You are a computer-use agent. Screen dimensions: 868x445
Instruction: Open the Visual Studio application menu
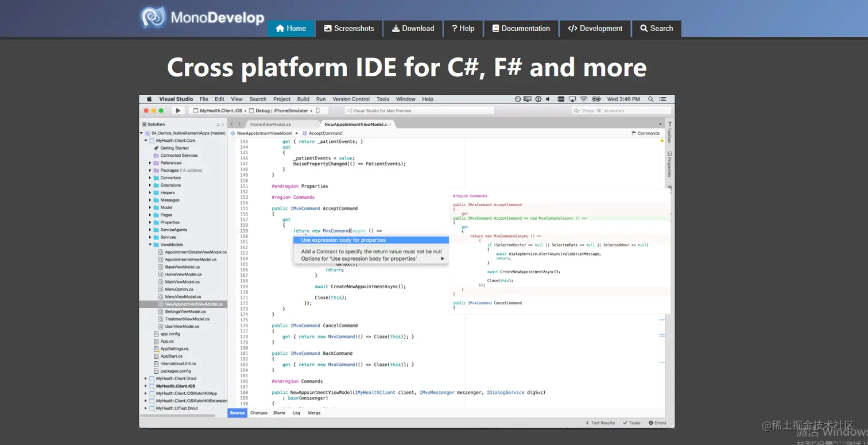(176, 99)
